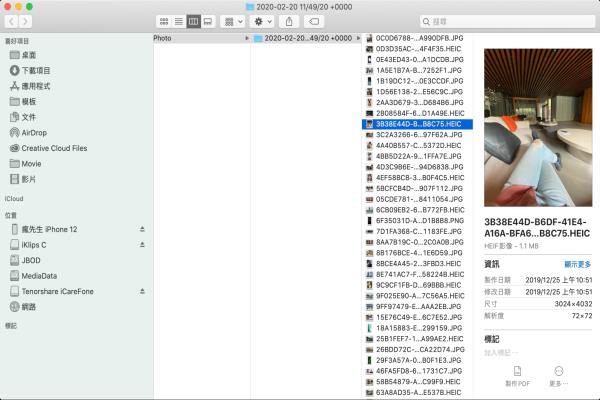Screen dimensions: 600x400
Task: Switch to column view
Action: pos(193,21)
